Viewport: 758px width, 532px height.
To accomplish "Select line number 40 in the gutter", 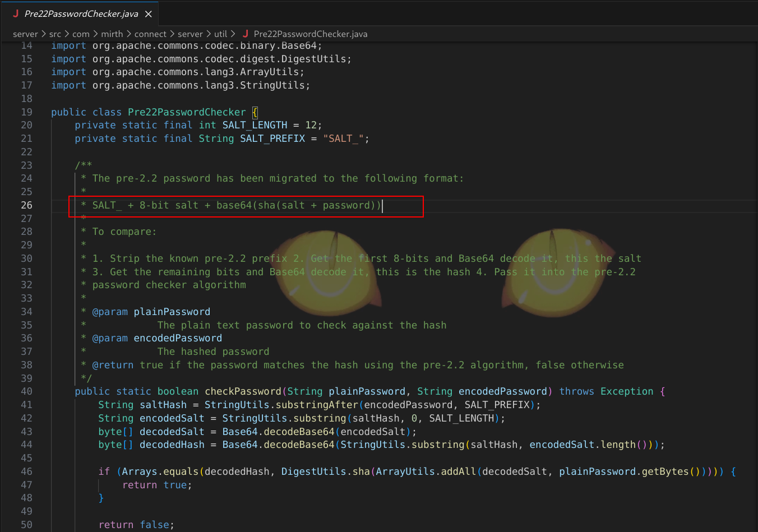I will [x=26, y=391].
